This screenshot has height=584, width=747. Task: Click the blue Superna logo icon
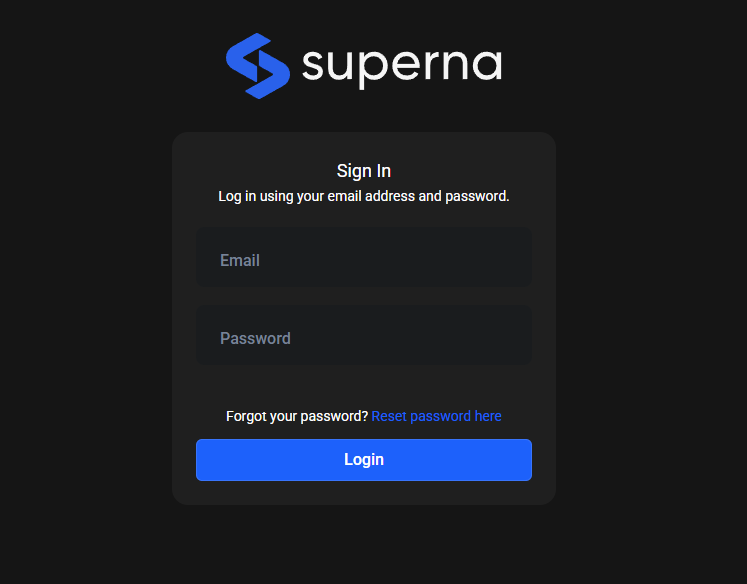(257, 66)
